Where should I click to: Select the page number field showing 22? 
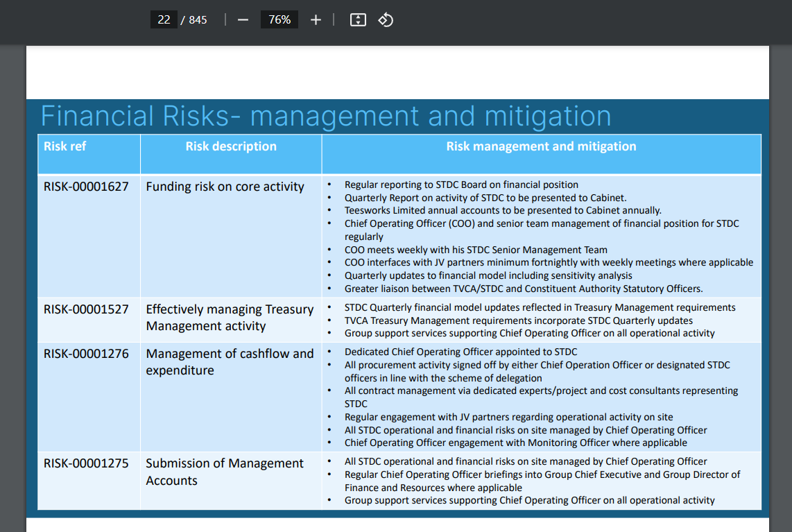(164, 19)
